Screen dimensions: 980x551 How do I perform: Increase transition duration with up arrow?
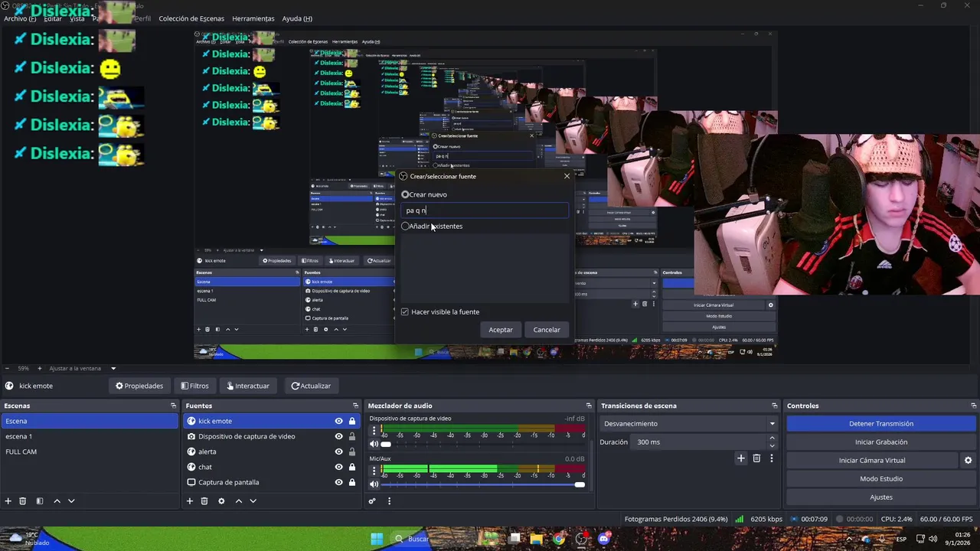point(772,439)
